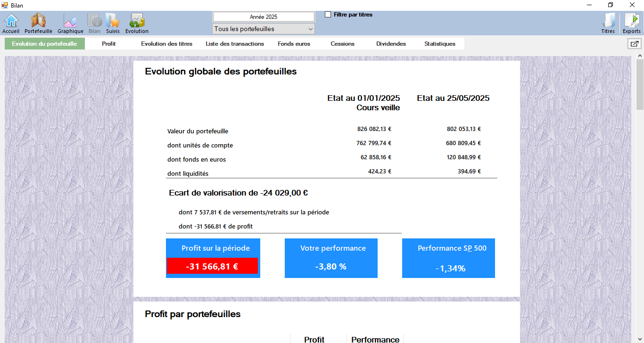Go to the Accueil home icon

pyautogui.click(x=11, y=23)
